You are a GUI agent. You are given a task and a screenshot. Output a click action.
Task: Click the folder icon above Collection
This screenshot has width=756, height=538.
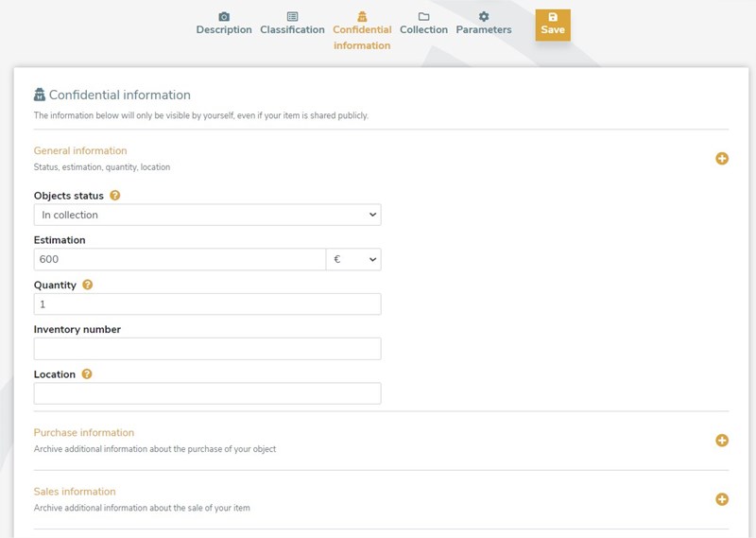pos(423,16)
